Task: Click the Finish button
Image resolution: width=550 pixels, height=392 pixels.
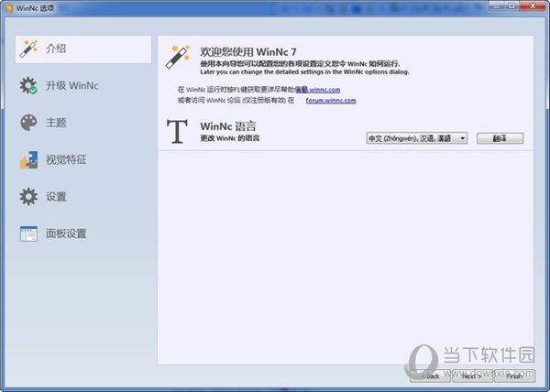Action: click(514, 376)
